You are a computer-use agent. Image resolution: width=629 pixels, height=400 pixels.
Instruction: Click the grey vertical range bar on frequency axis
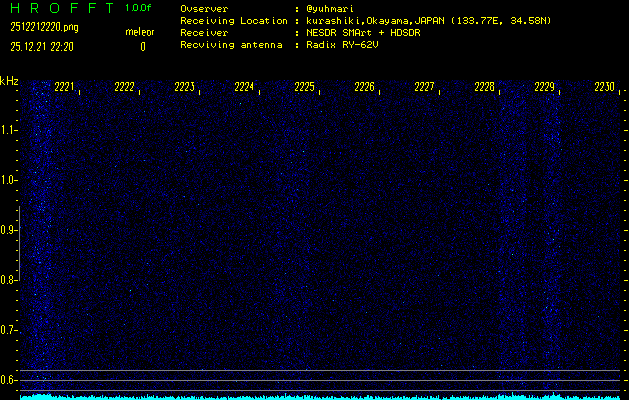[x=19, y=243]
